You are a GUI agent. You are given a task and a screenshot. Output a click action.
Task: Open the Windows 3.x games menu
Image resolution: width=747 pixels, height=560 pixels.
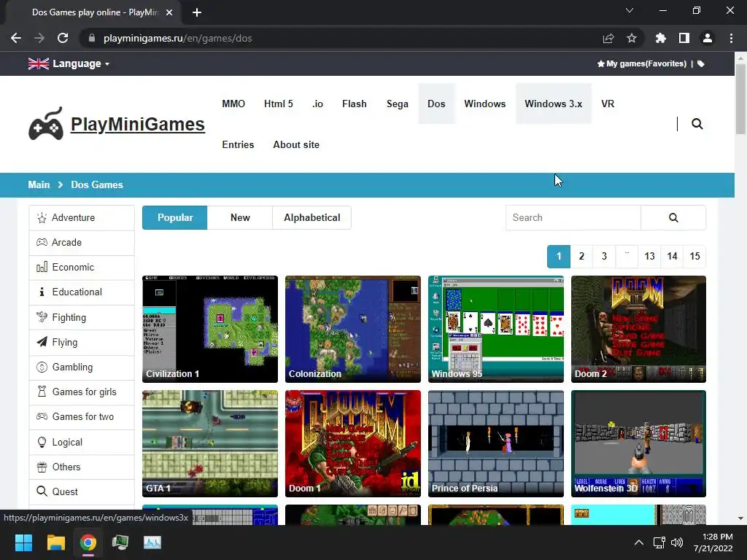pos(554,104)
